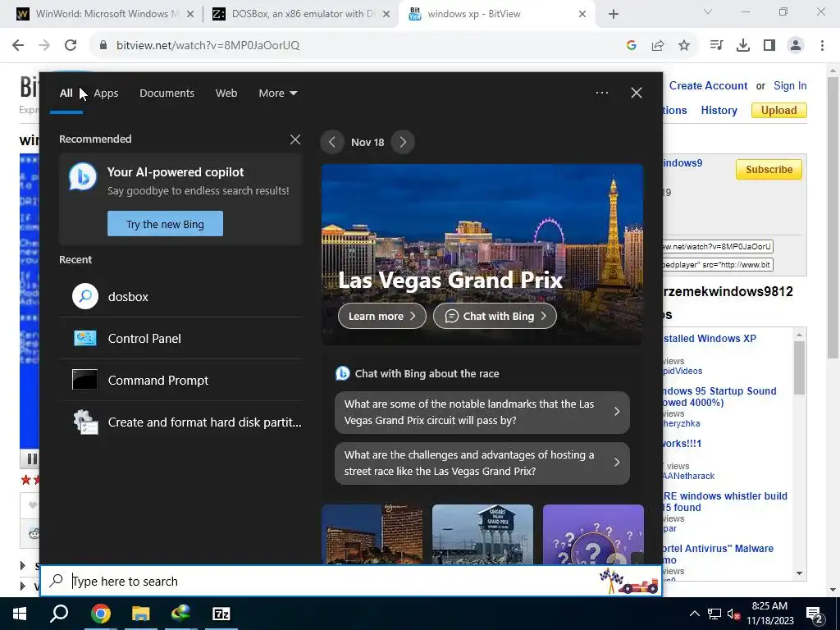Open the network status tray icon
This screenshot has width=840, height=630.
[714, 614]
